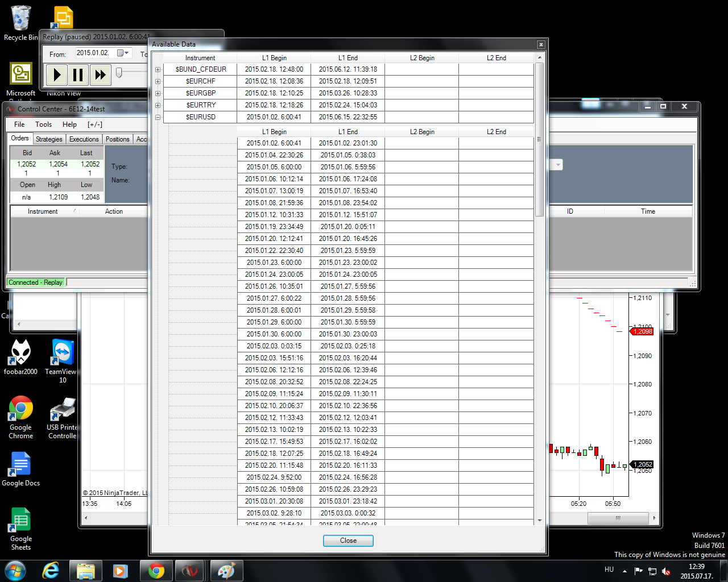Sort by the Instrument column in Available Data

pyautogui.click(x=200, y=58)
